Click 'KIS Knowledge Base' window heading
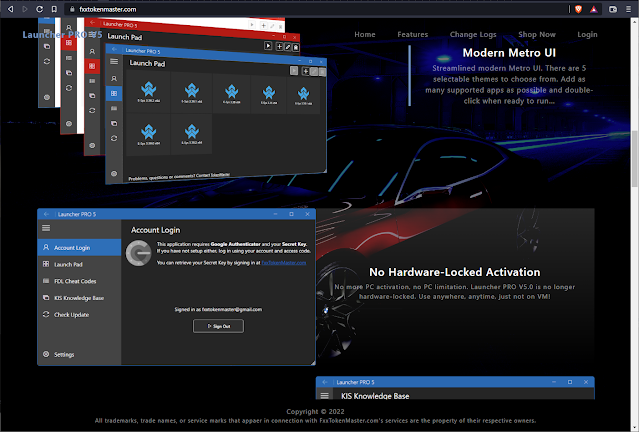Screen dimensions: 639x432 375,396
